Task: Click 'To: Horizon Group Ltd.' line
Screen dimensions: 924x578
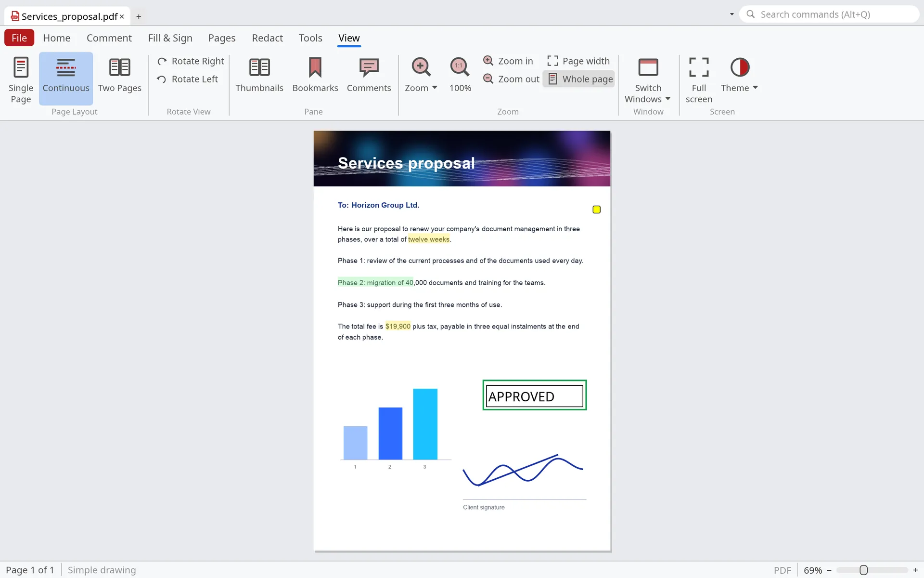Action: tap(378, 205)
